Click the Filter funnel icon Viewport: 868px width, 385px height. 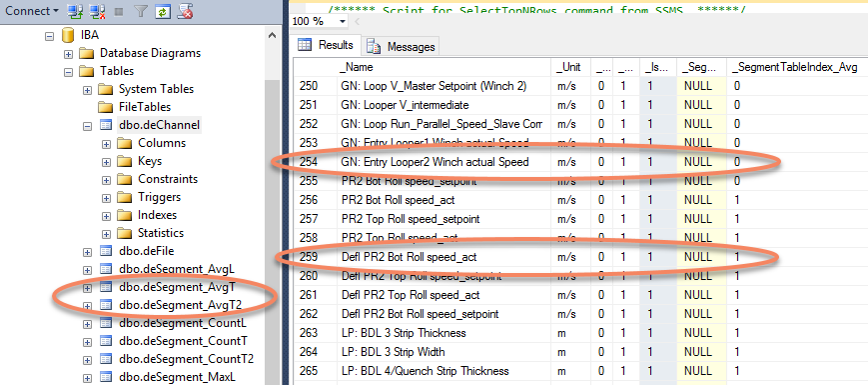pos(141,11)
